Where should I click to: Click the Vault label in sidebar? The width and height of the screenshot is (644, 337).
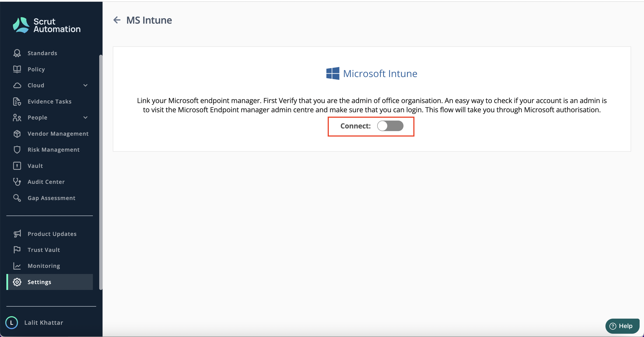click(x=35, y=166)
